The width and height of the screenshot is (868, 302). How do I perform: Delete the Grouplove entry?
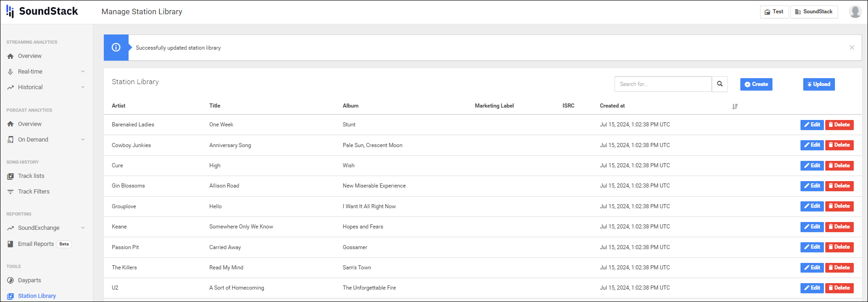839,206
